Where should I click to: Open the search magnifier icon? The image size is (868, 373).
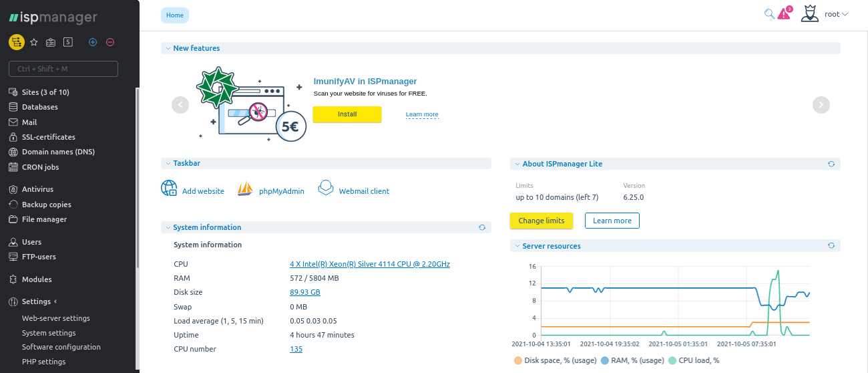tap(769, 13)
